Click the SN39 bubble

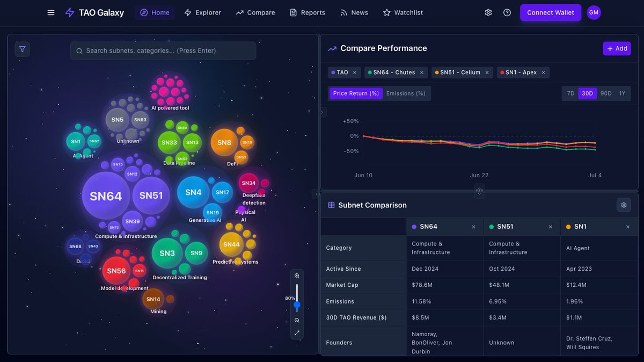(133, 221)
